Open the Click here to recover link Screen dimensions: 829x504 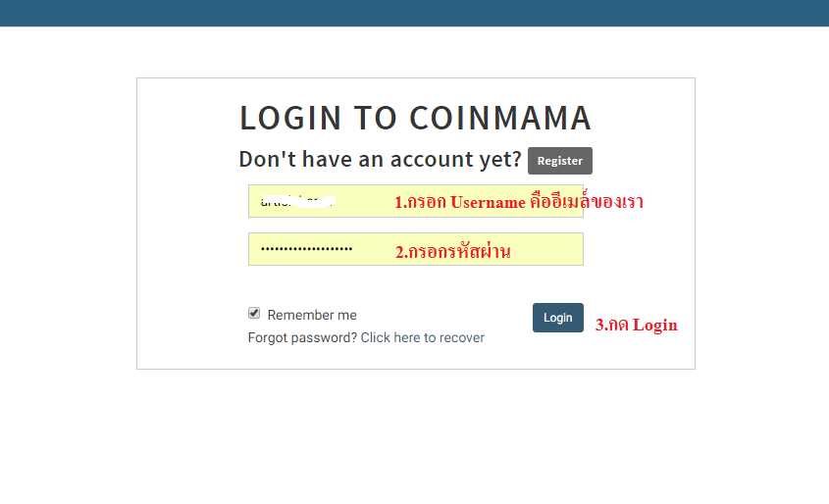(423, 337)
